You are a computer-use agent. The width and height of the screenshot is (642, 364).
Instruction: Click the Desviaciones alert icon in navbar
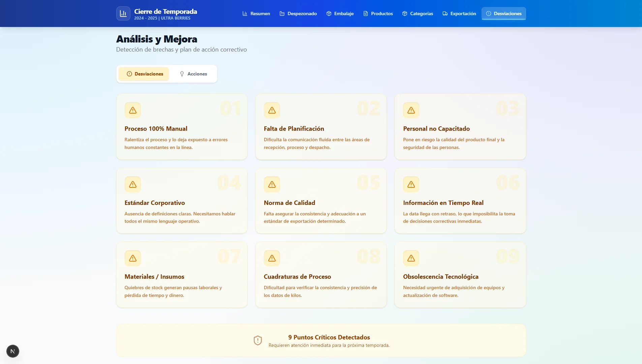tap(488, 13)
